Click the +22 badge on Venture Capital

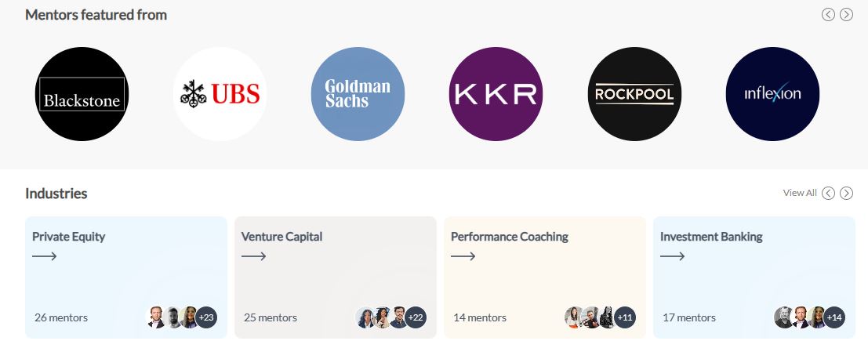point(416,317)
